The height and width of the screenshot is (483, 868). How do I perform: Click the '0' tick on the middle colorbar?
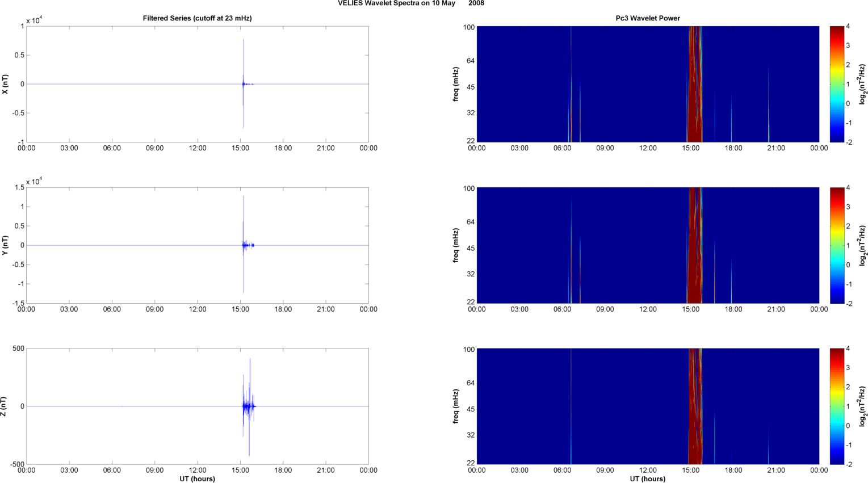(x=848, y=264)
